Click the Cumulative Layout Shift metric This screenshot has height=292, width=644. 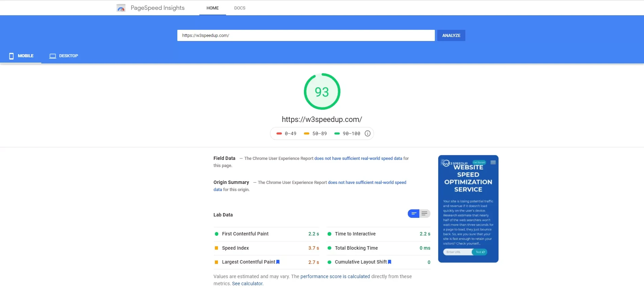[379, 262]
